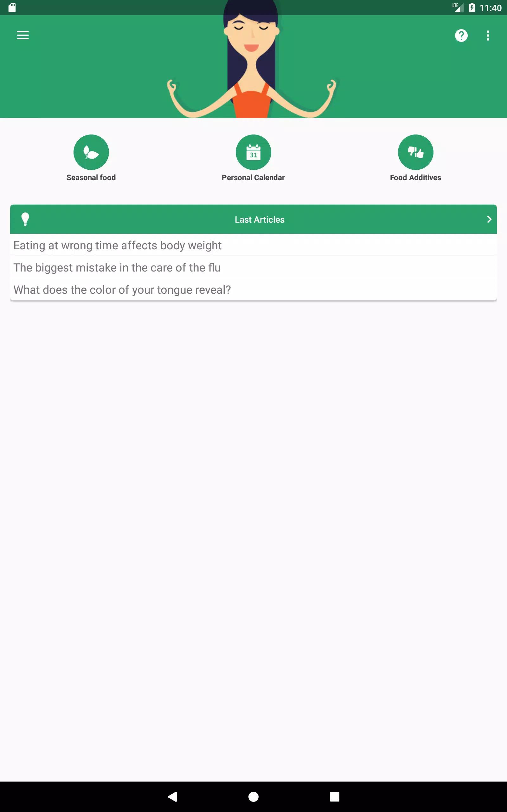
Task: Open the Food Additives thumbs icon
Action: (x=415, y=152)
